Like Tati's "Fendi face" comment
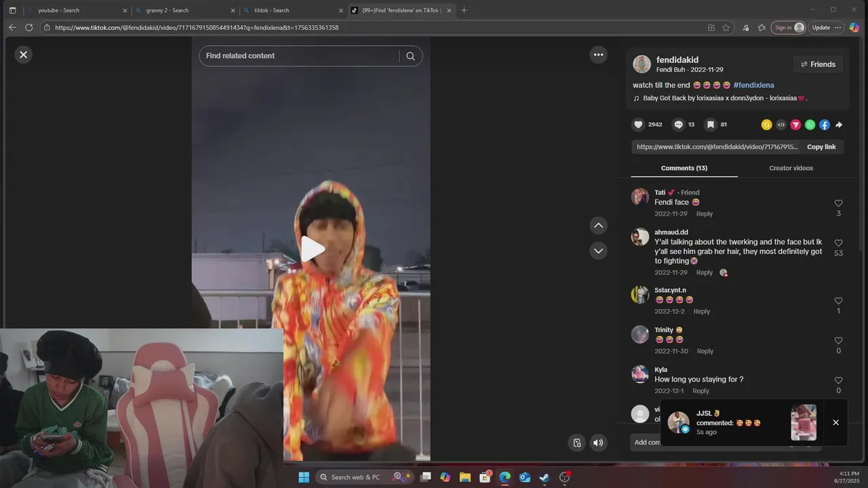Viewport: 868px width, 488px height. coord(838,203)
